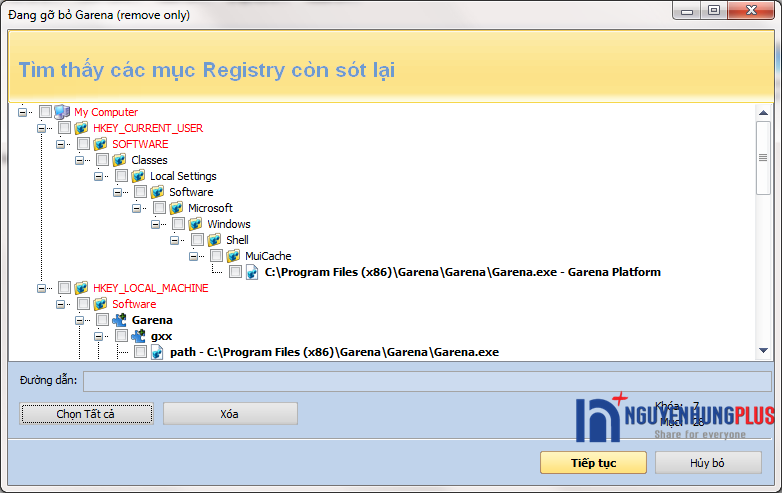
Task: Click the scrollbar down arrow
Action: point(764,350)
